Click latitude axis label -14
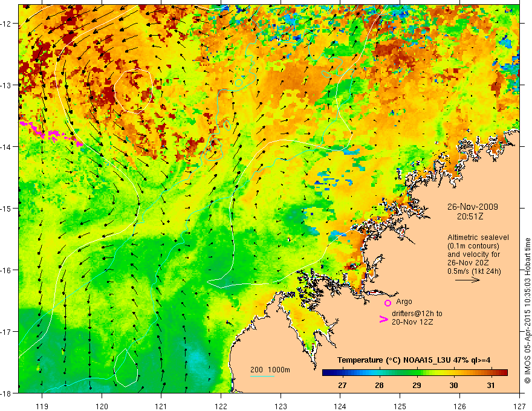The height and width of the screenshot is (411, 532). [6, 147]
